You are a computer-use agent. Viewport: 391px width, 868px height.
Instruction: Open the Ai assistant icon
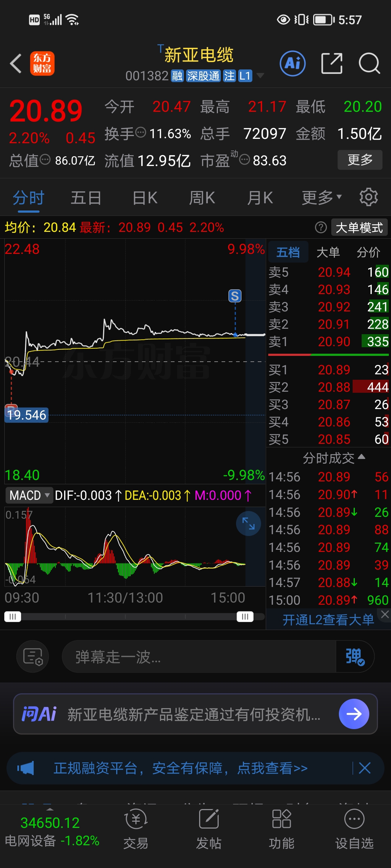(x=293, y=63)
